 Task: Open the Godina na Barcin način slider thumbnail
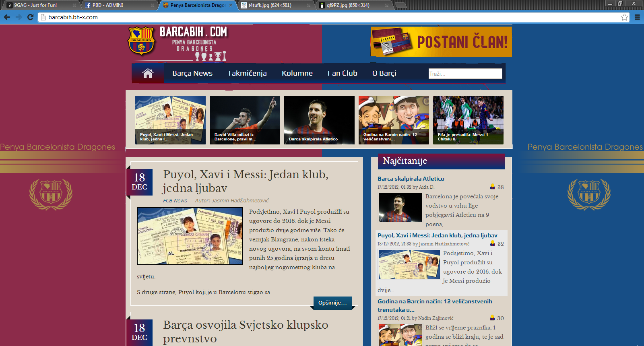pyautogui.click(x=394, y=120)
